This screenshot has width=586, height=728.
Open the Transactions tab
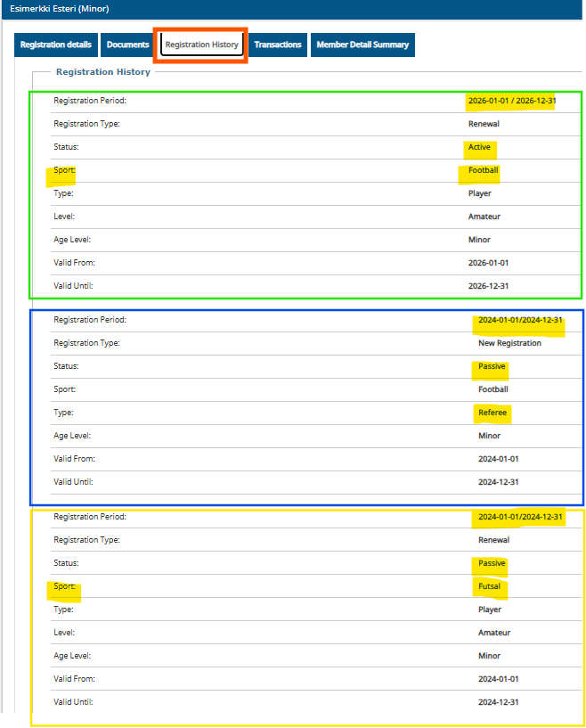point(278,45)
